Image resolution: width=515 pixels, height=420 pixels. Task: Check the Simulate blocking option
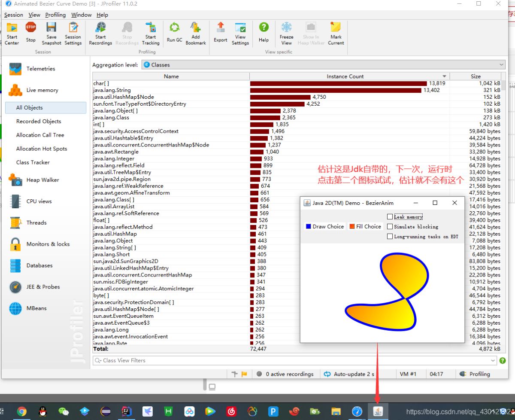click(390, 227)
